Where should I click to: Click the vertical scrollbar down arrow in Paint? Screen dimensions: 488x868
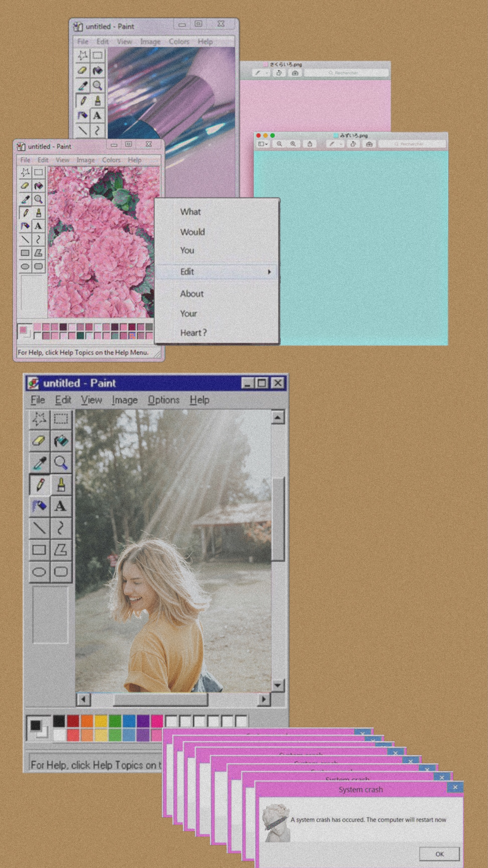click(x=277, y=685)
